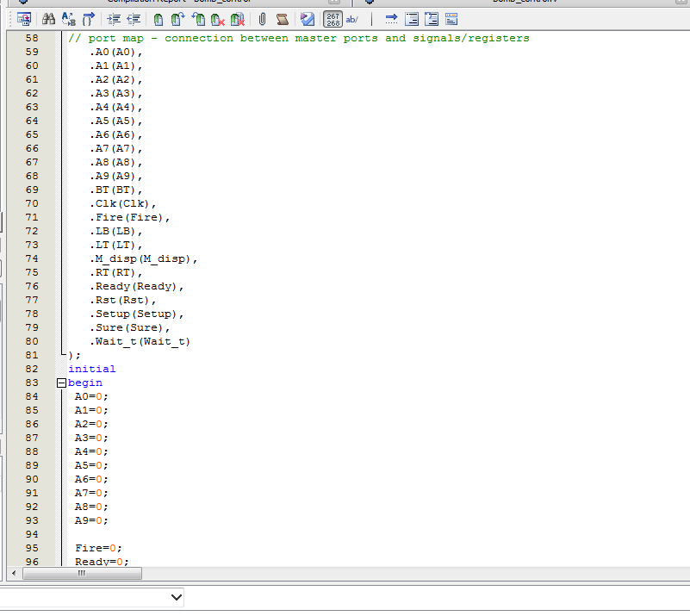This screenshot has width=690, height=616.
Task: Click the leftmost editor toolbar icon
Action: tap(24, 19)
